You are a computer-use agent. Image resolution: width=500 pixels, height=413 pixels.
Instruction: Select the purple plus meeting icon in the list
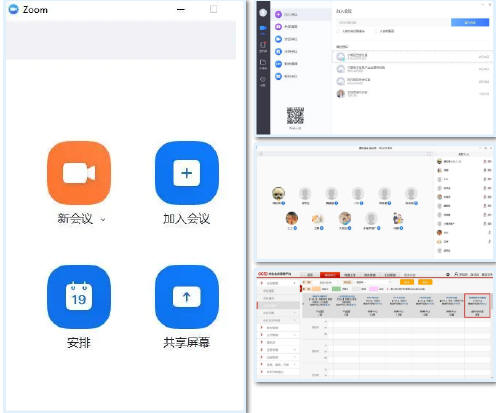pos(278,14)
